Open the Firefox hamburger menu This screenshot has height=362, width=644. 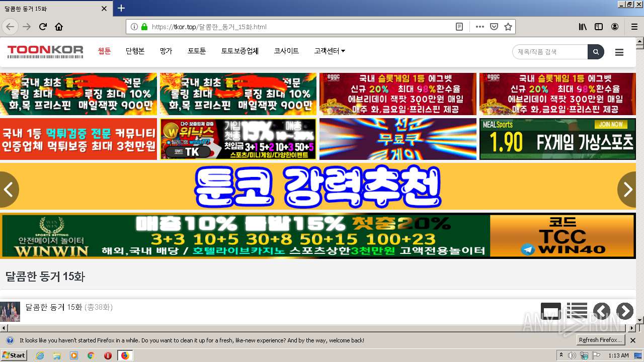tap(634, 27)
